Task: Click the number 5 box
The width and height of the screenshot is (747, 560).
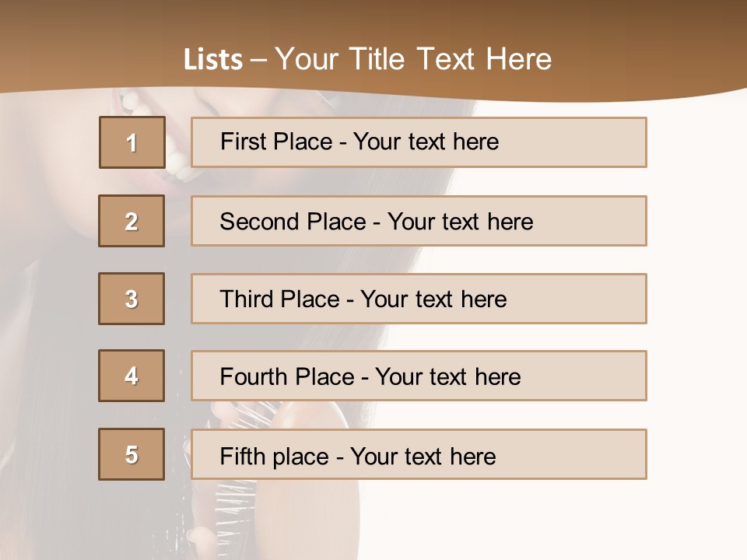Action: click(132, 454)
